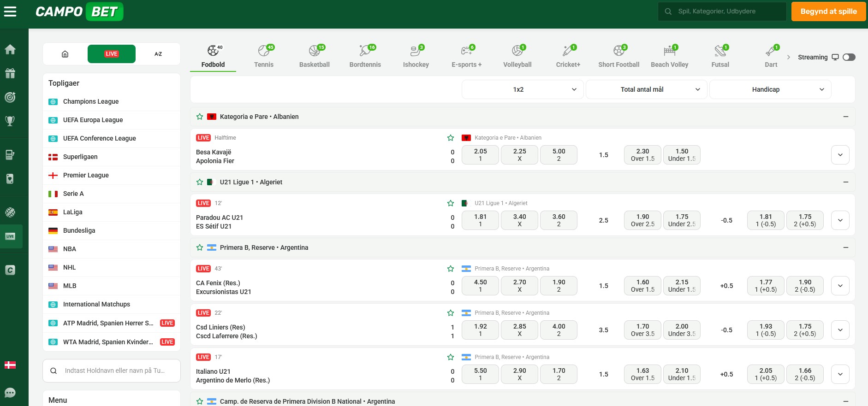This screenshot has width=868, height=406.
Task: Collapse the Kategoria e Pare Albanien section
Action: pos(846,117)
